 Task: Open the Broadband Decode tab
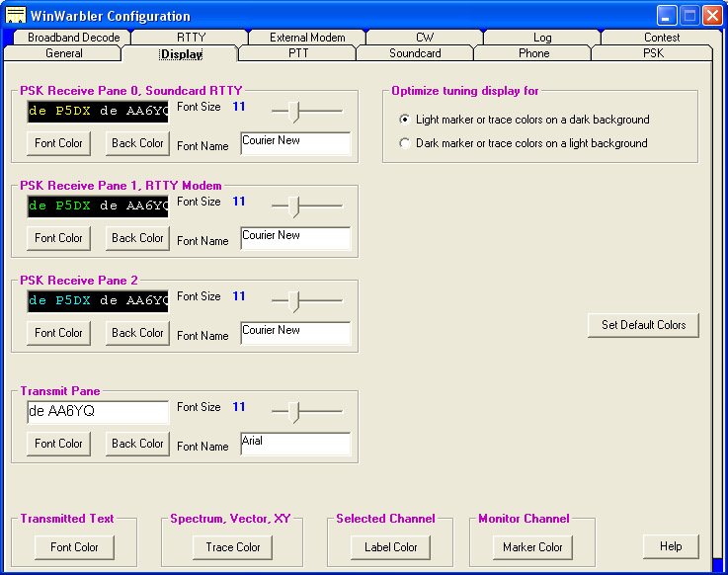[73, 38]
